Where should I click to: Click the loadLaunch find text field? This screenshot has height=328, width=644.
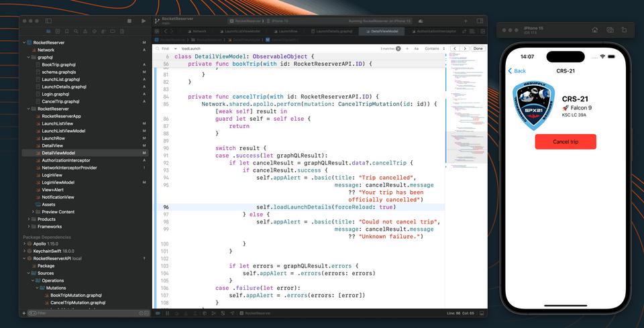pos(279,48)
